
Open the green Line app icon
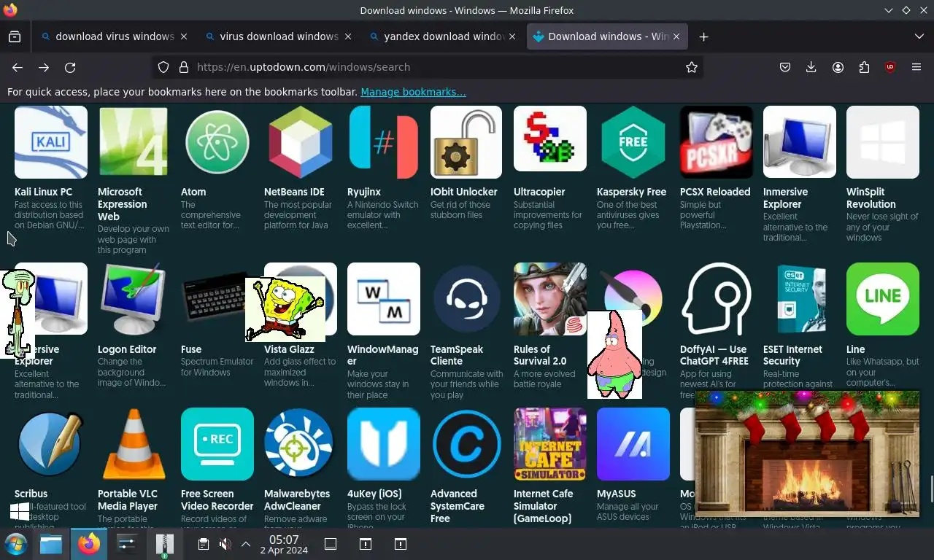pyautogui.click(x=883, y=299)
